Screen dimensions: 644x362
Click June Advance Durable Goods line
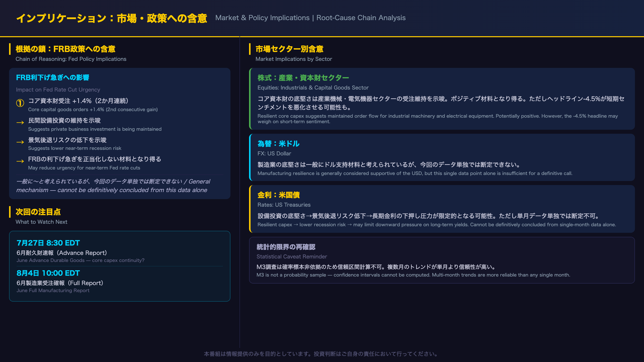point(80,260)
